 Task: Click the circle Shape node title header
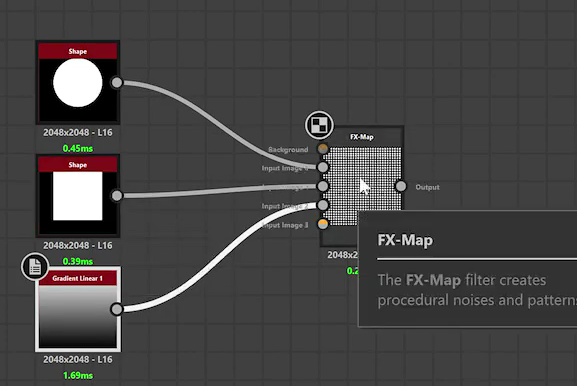(78, 51)
